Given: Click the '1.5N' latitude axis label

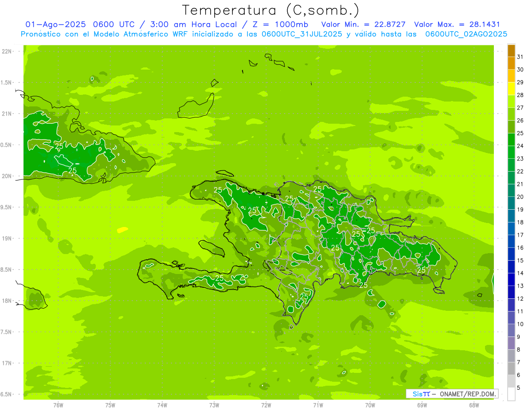Looking at the screenshot, I should pos(7,82).
